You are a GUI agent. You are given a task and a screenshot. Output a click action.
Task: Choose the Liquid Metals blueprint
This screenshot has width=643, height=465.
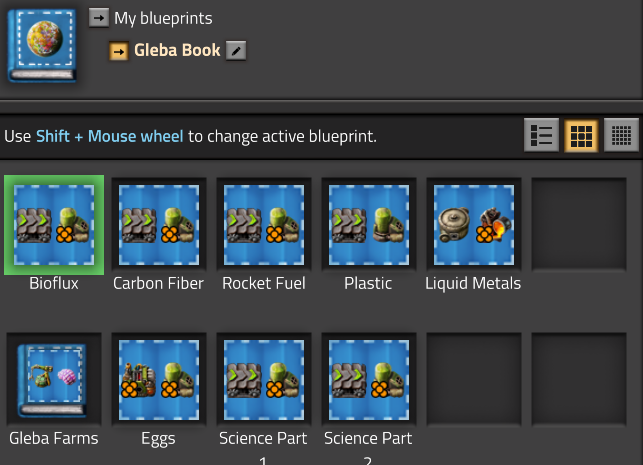[474, 225]
